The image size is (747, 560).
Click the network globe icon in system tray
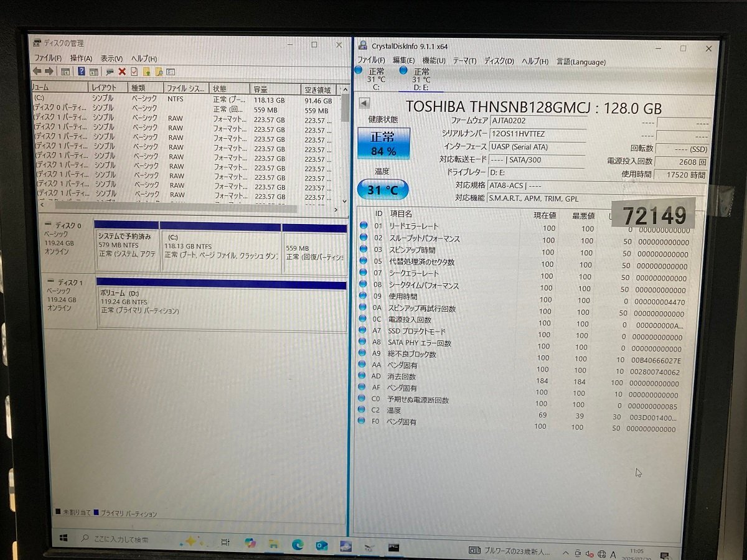coord(602,553)
